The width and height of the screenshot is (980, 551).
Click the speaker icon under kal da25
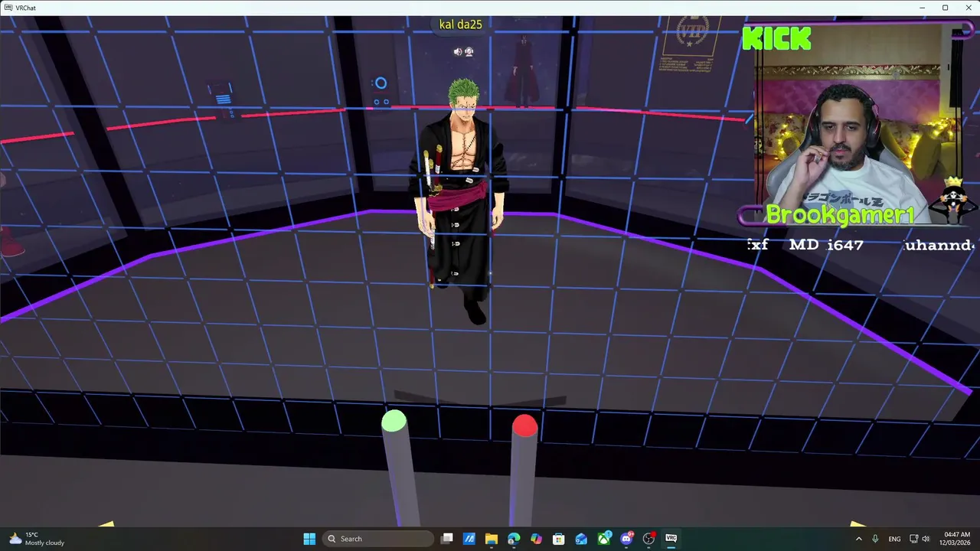[457, 52]
